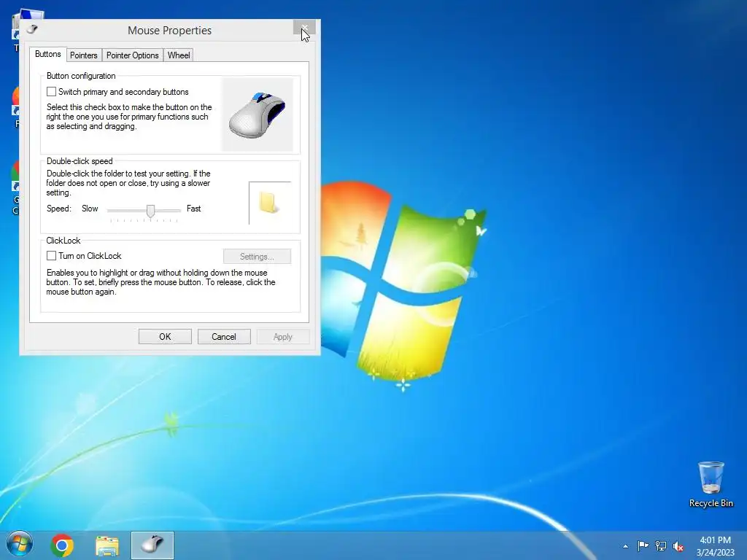747x560 pixels.
Task: Click the mouse illustration image
Action: [x=258, y=114]
